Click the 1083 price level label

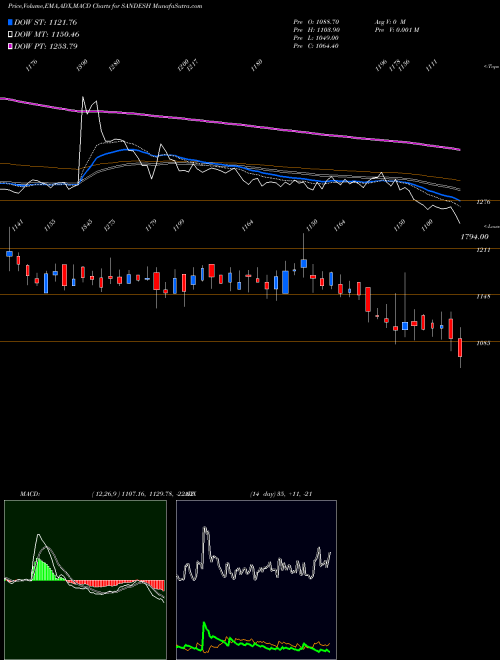(x=484, y=343)
